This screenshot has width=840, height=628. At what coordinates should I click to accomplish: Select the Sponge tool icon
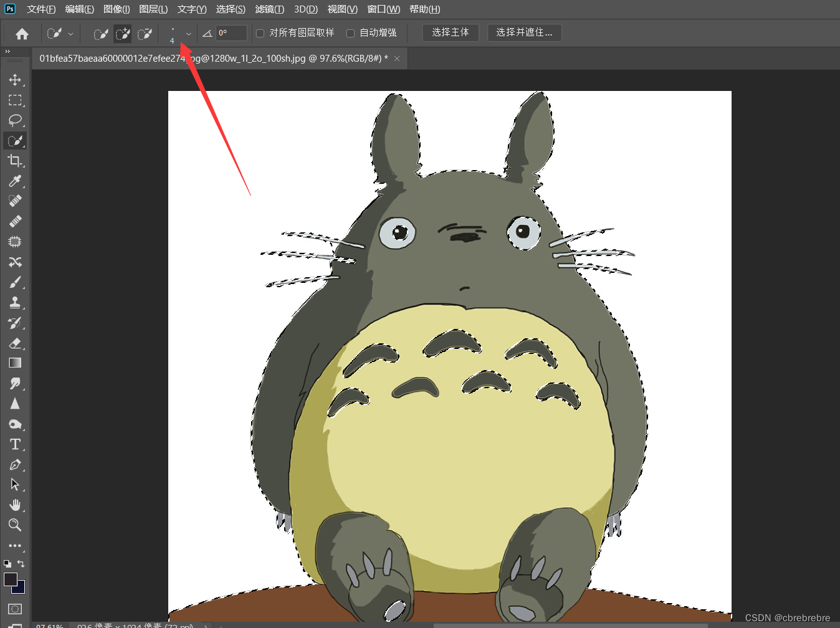[x=15, y=424]
